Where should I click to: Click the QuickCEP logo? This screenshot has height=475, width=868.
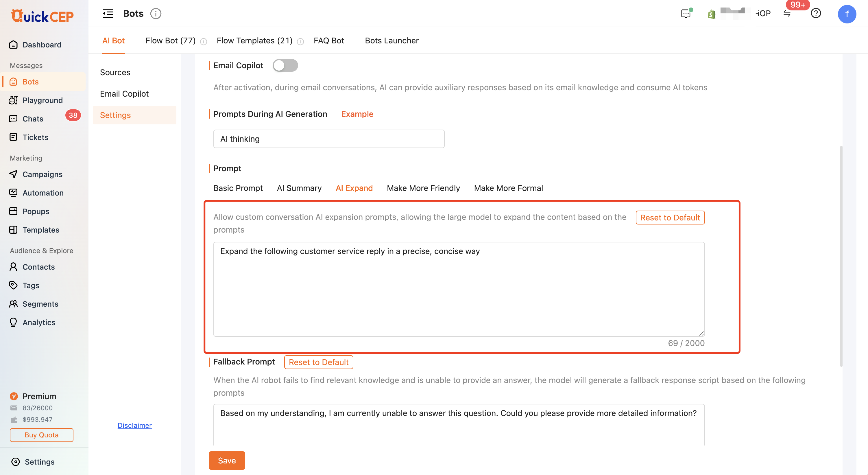pyautogui.click(x=42, y=16)
